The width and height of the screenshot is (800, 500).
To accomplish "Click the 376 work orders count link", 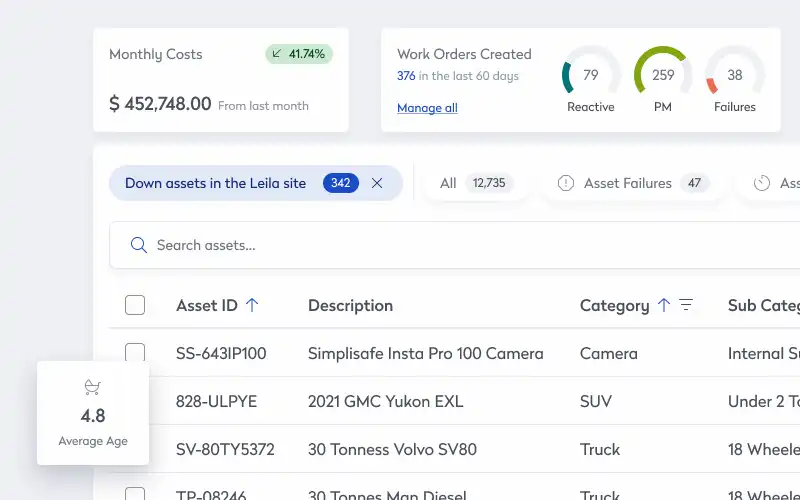I will pyautogui.click(x=406, y=76).
